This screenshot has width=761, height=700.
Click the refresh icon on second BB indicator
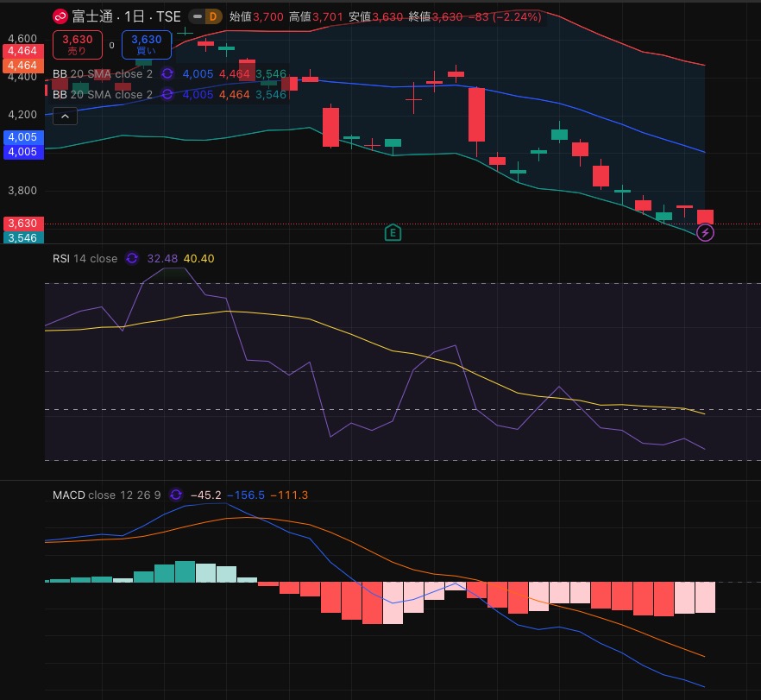[167, 95]
